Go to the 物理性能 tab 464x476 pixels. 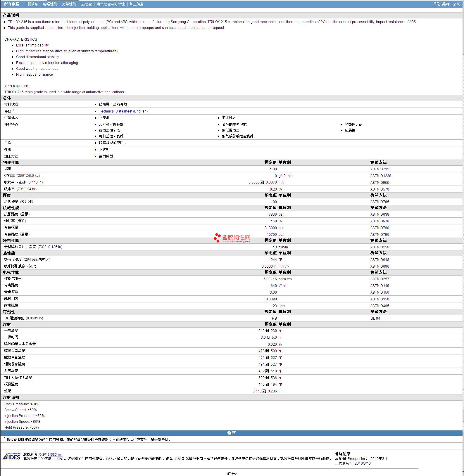(50, 4)
